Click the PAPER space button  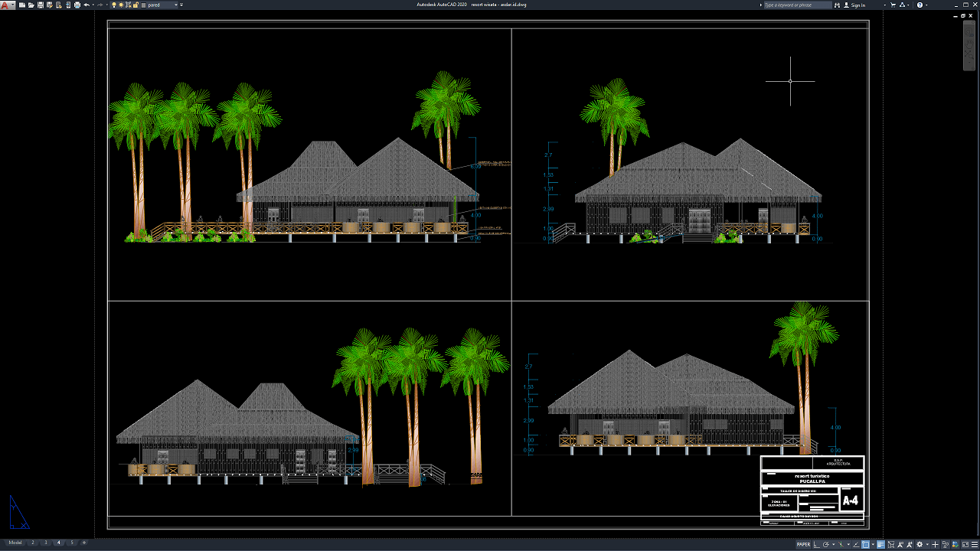(804, 545)
